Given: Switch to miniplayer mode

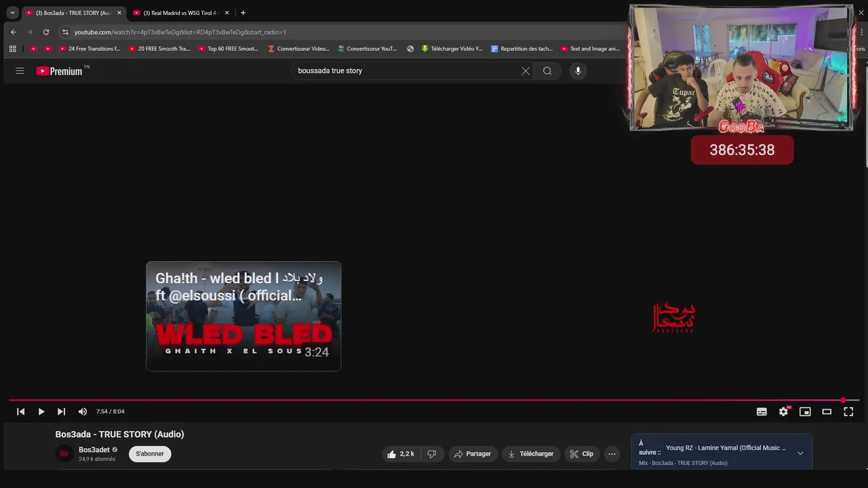Looking at the screenshot, I should click(x=805, y=411).
